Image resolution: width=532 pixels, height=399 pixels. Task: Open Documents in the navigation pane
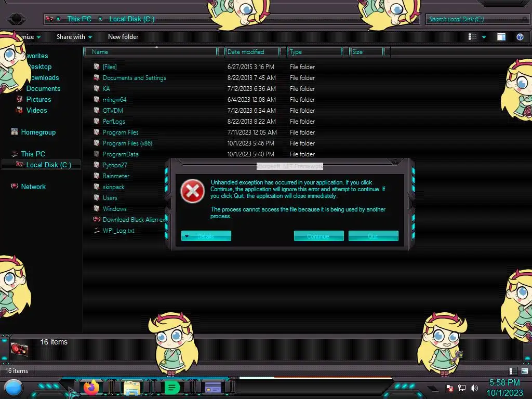click(x=44, y=88)
